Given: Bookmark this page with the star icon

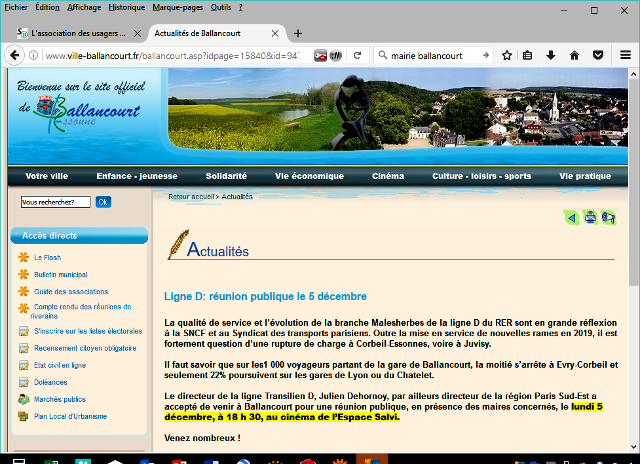Looking at the screenshot, I should pyautogui.click(x=507, y=55).
